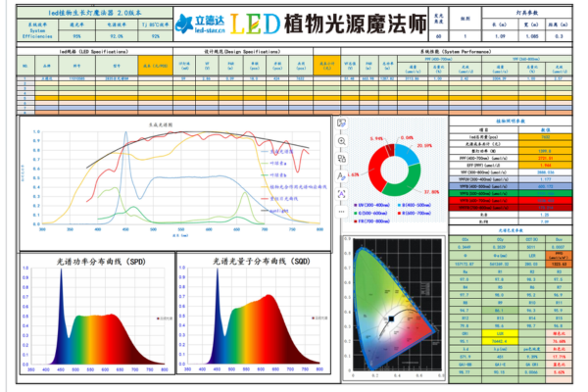
Task: Select the yellow 70442.4 LUX value cell
Action: coord(500,341)
